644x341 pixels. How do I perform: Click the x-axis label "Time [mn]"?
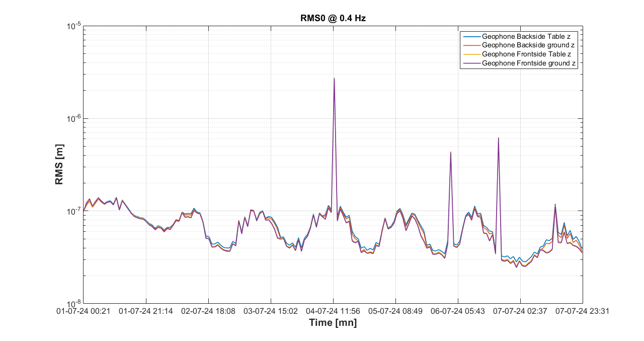coord(333,323)
